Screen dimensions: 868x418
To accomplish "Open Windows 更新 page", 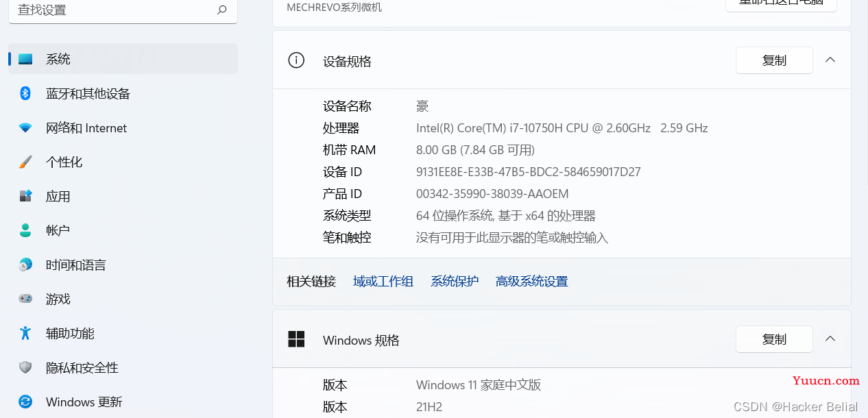I will pyautogui.click(x=123, y=402).
